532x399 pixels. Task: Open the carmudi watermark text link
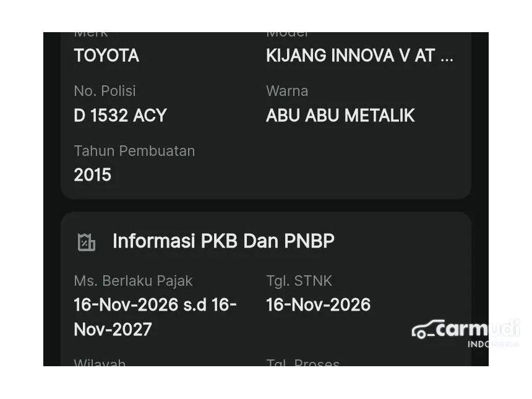tap(476, 329)
